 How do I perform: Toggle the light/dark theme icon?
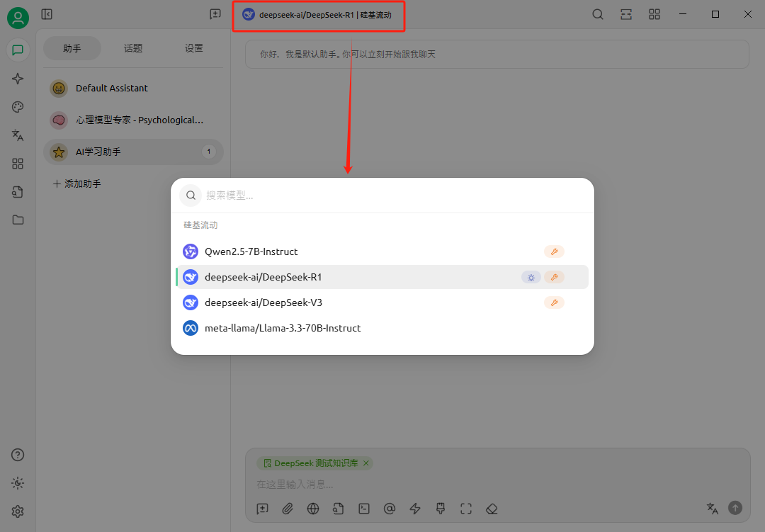click(x=18, y=483)
